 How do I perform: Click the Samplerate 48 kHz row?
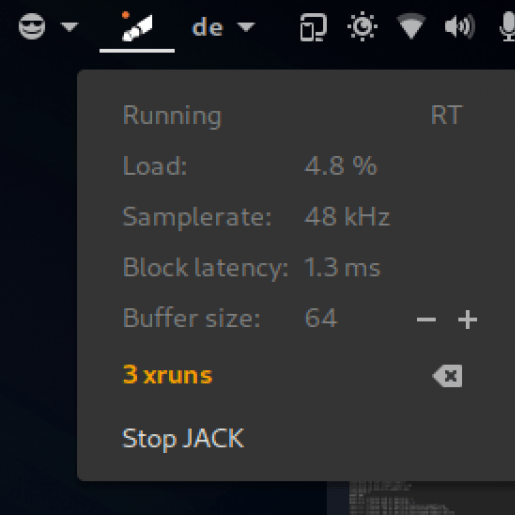(x=256, y=217)
